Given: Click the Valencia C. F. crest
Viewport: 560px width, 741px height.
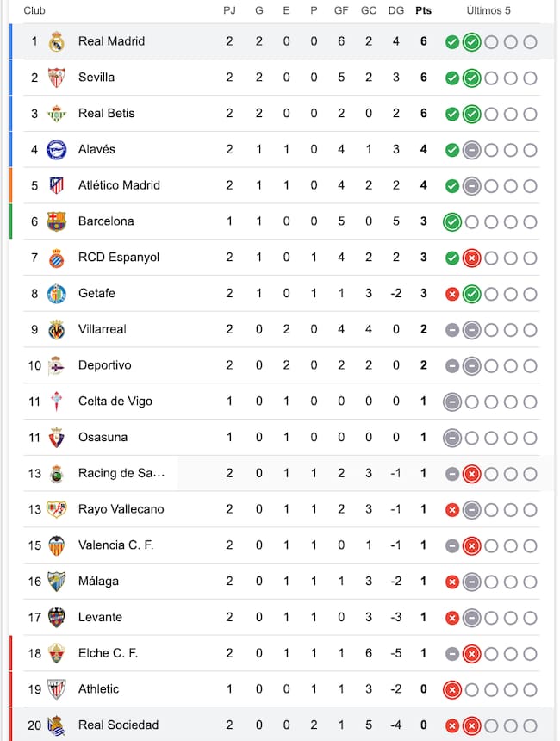Looking at the screenshot, I should click(56, 545).
